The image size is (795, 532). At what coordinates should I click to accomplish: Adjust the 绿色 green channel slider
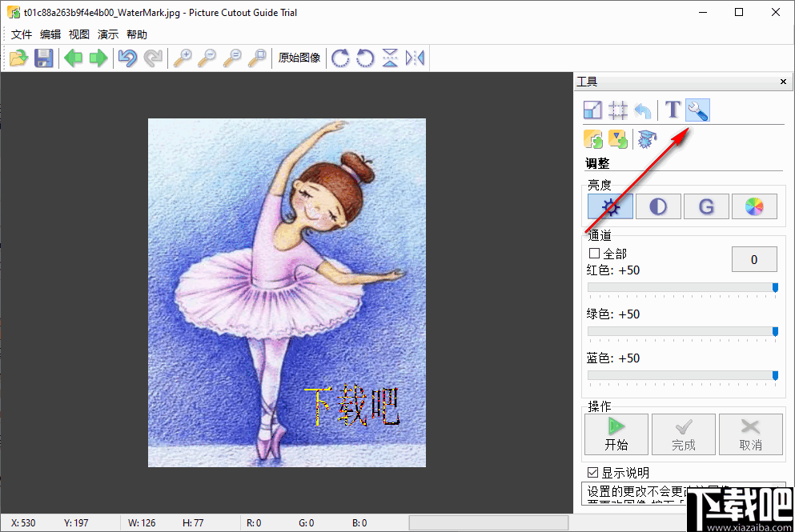click(x=682, y=331)
